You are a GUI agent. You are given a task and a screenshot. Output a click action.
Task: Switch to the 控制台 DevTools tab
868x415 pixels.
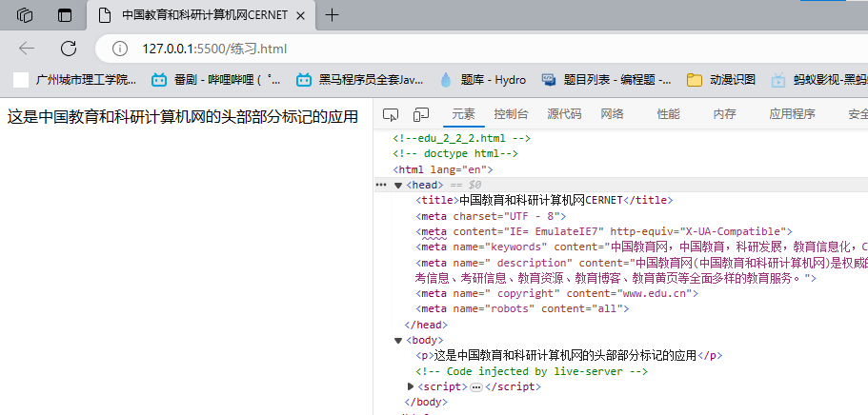point(511,114)
